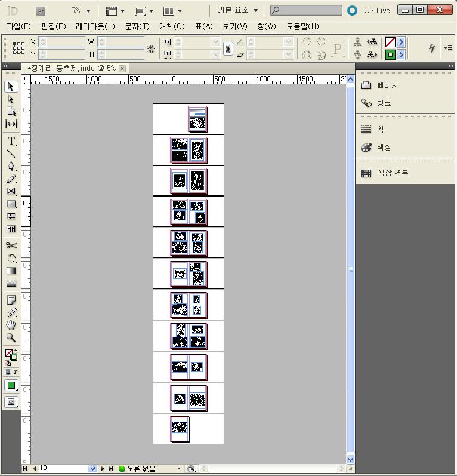Choose the Hand tool
Viewport: 457px width, 476px height.
point(11,325)
